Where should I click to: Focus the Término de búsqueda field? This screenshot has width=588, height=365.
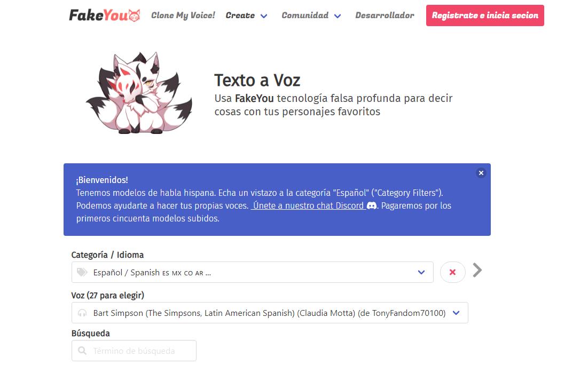click(x=134, y=351)
